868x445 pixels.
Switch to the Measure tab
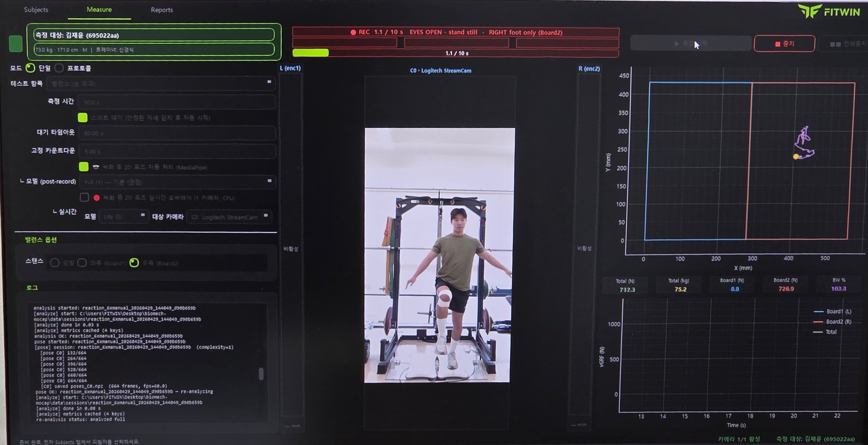coord(99,9)
